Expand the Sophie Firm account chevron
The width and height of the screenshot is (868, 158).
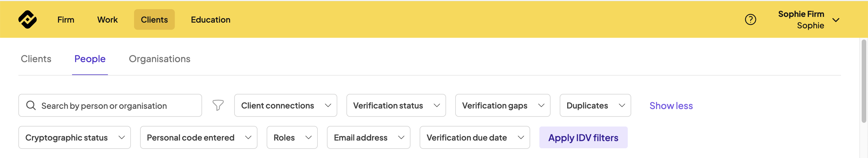[x=836, y=20]
